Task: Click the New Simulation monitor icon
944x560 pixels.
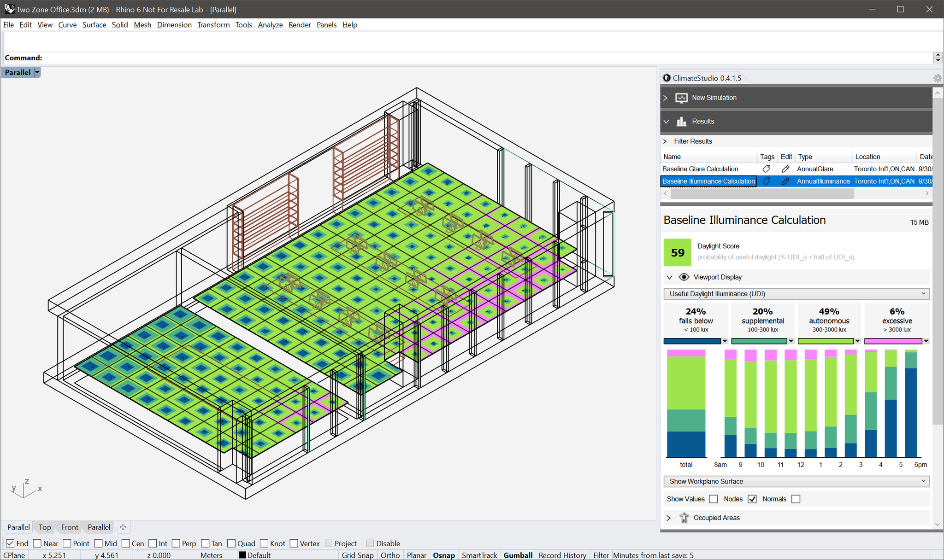Action: (681, 98)
